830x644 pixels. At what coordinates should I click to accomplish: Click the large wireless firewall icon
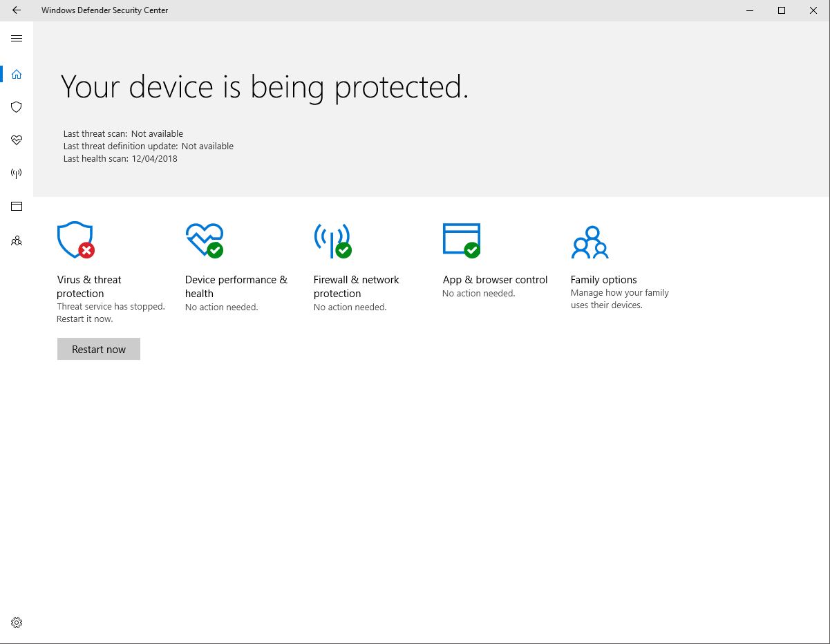(333, 240)
